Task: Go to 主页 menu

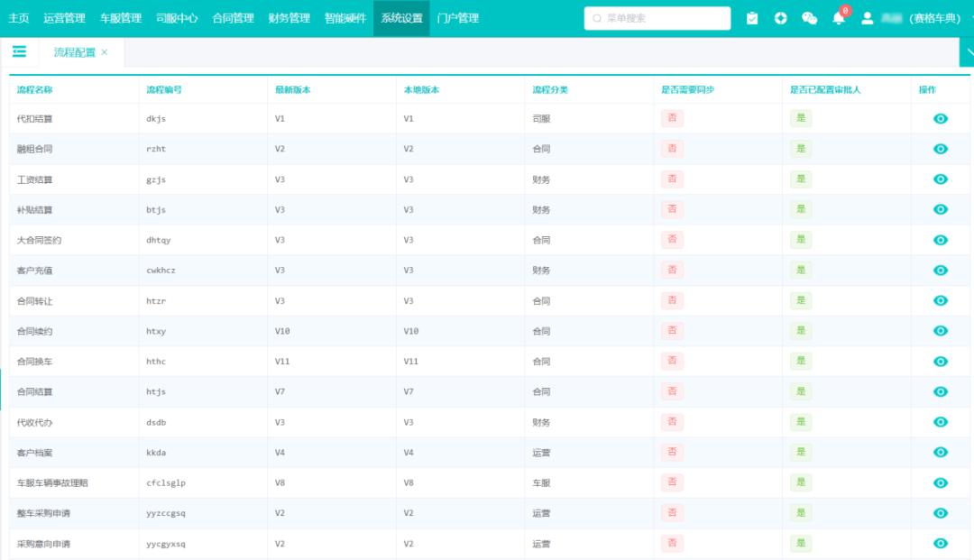Action: click(x=19, y=19)
